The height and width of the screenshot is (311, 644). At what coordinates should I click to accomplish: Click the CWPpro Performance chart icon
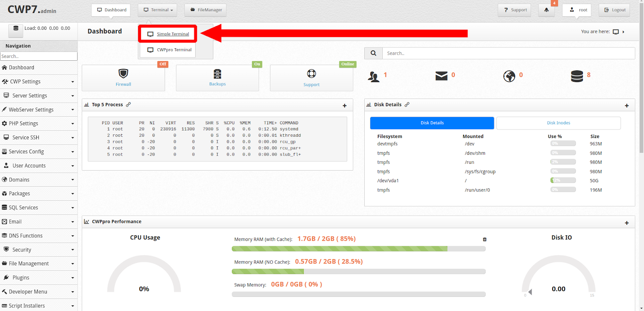click(x=87, y=222)
